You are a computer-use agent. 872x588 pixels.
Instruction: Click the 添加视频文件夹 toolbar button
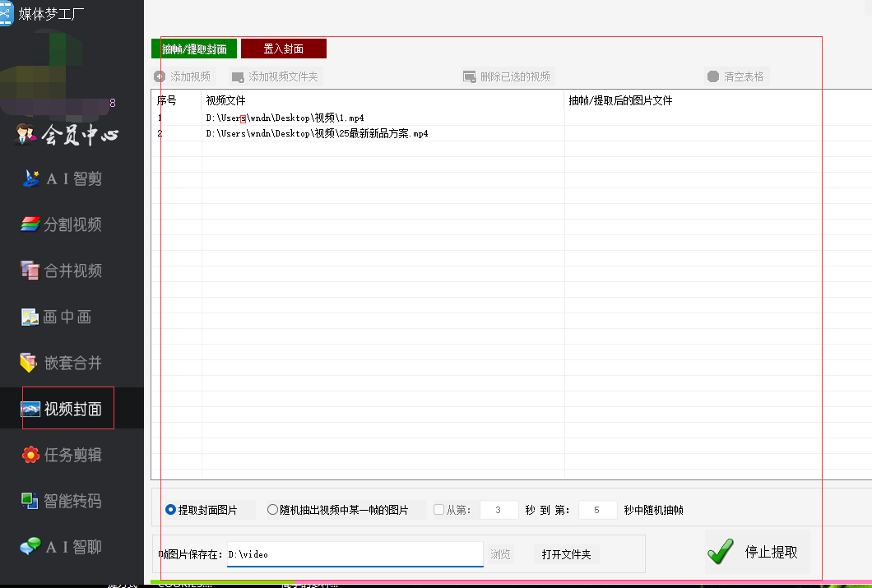pyautogui.click(x=275, y=76)
